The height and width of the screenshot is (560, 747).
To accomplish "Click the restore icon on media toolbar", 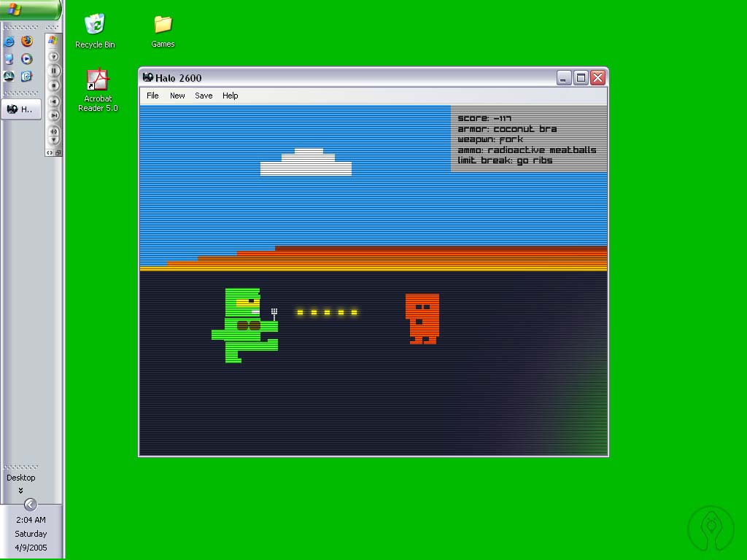I will coord(58,153).
